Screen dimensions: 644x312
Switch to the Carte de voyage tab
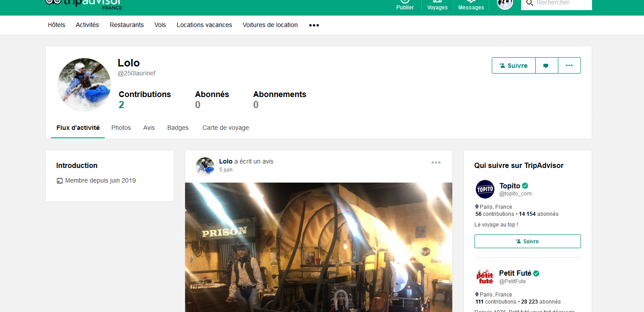pyautogui.click(x=225, y=128)
